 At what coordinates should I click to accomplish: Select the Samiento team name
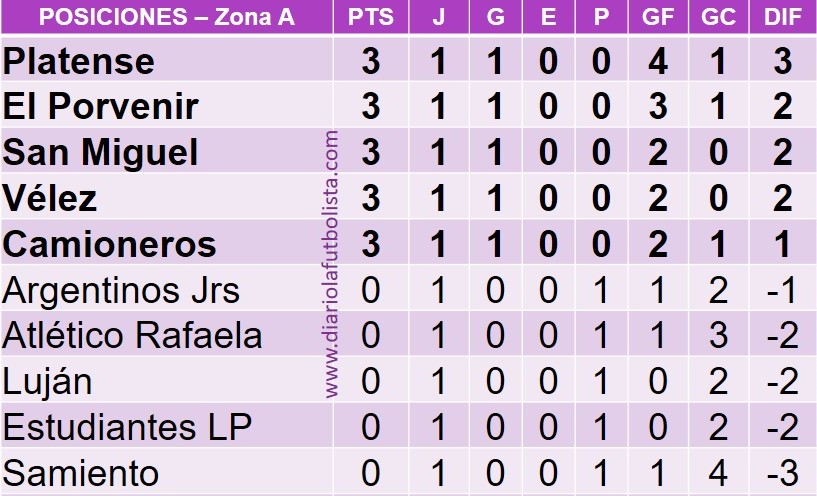pyautogui.click(x=82, y=472)
